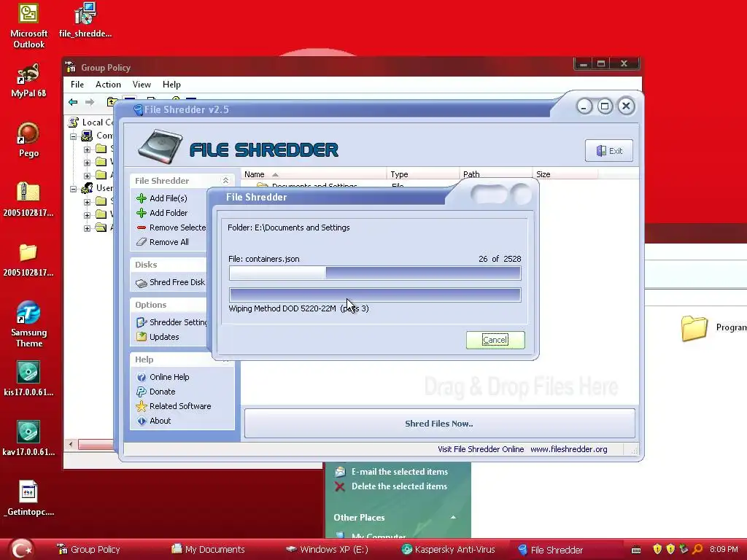Click the Remove All eraser icon
This screenshot has width=747, height=560.
click(x=142, y=242)
